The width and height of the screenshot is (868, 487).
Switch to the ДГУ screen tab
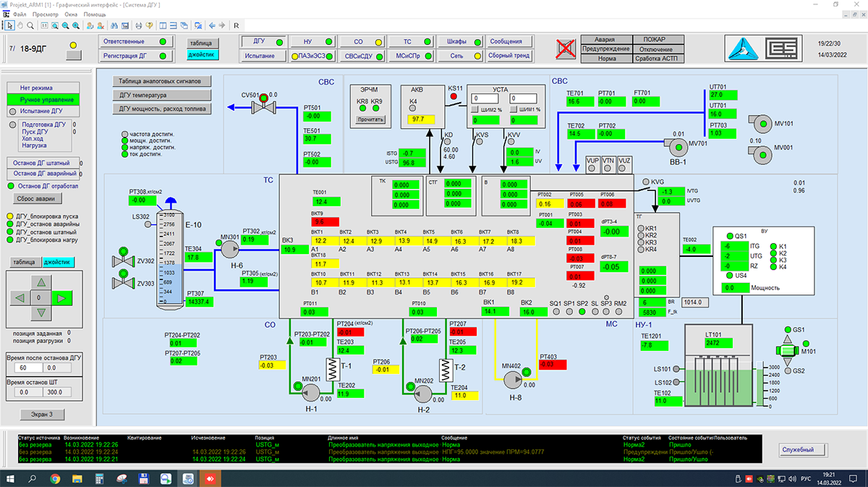coord(263,41)
